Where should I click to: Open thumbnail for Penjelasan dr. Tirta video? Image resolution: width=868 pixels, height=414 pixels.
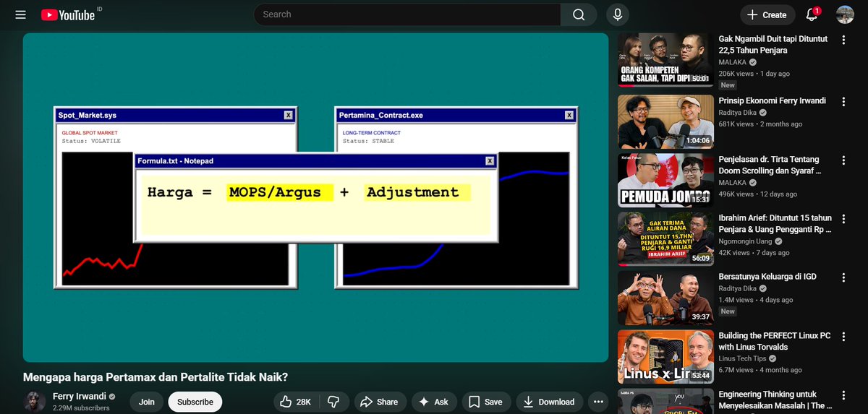pos(665,181)
